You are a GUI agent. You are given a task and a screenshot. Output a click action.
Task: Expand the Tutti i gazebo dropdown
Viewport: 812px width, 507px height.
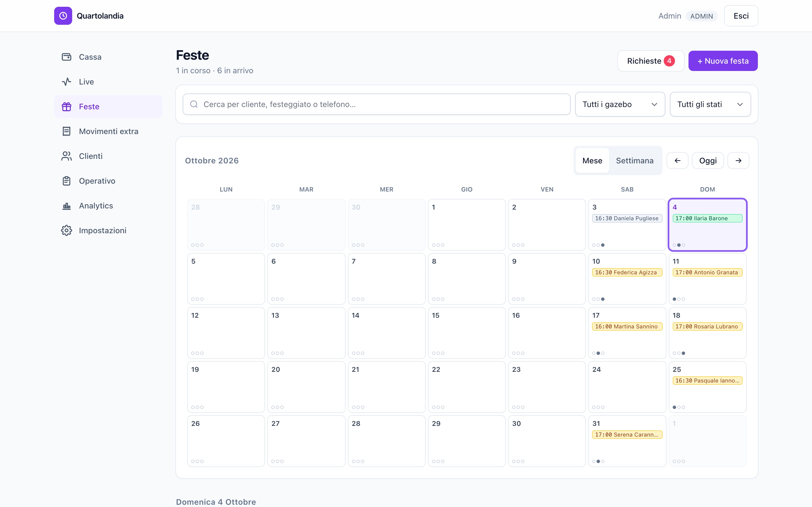click(620, 104)
